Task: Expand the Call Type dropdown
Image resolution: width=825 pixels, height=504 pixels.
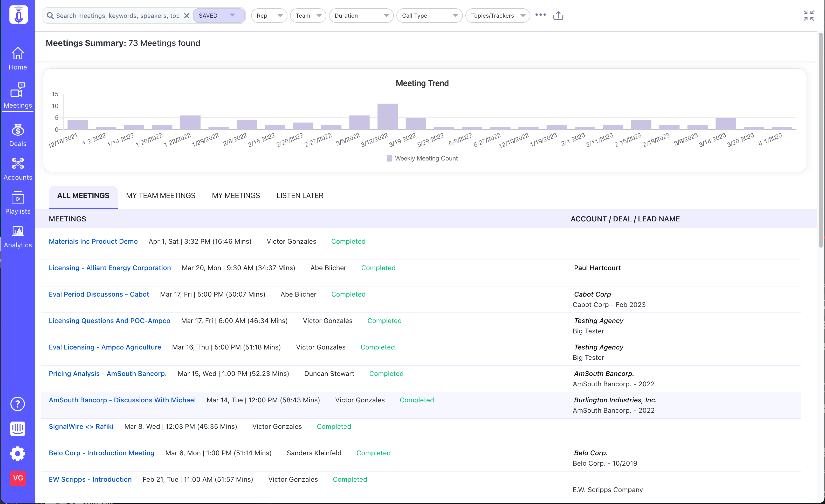Action: coord(429,16)
